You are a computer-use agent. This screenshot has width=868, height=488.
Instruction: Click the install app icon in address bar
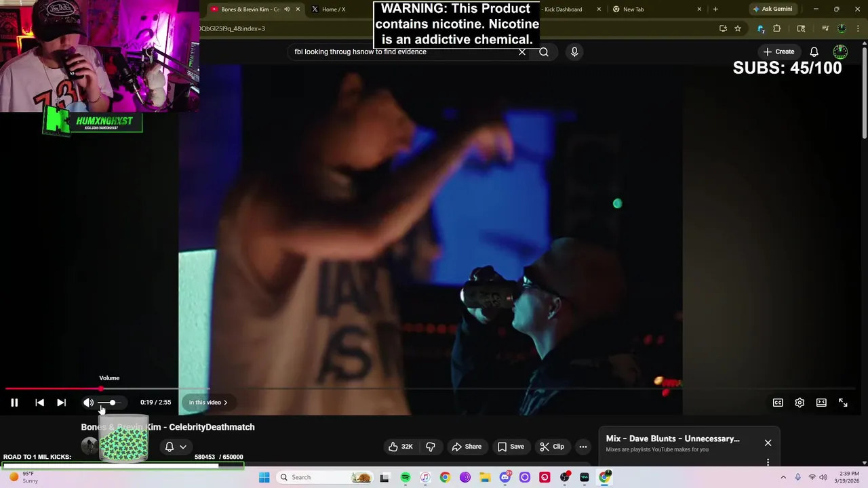[723, 28]
